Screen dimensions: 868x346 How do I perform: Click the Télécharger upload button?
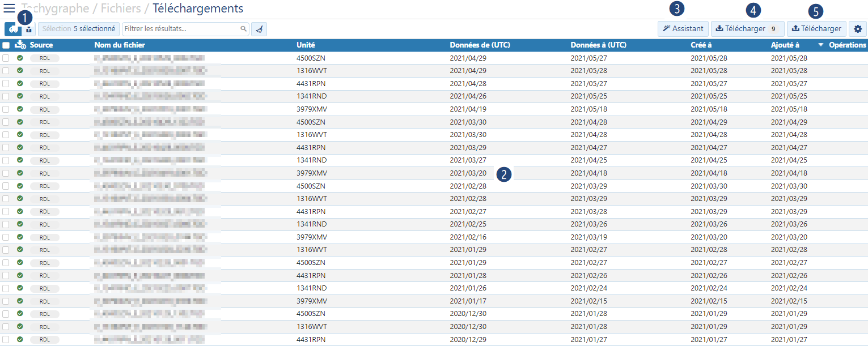tap(816, 29)
